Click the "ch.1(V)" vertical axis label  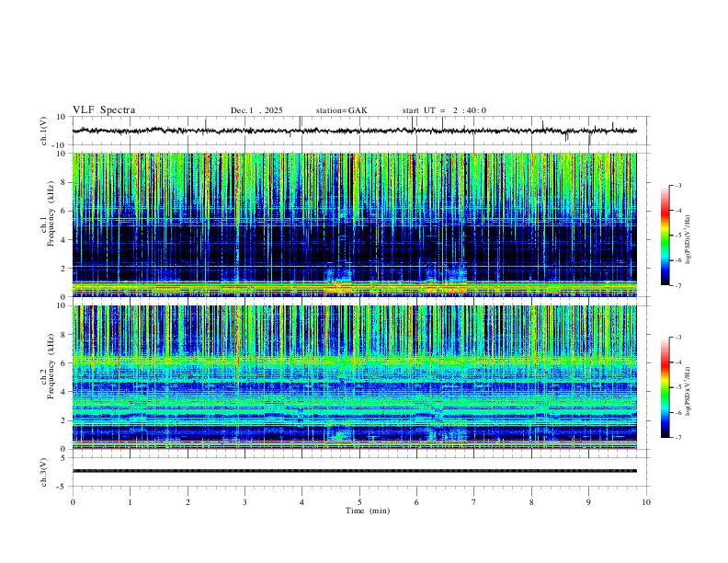(x=44, y=131)
